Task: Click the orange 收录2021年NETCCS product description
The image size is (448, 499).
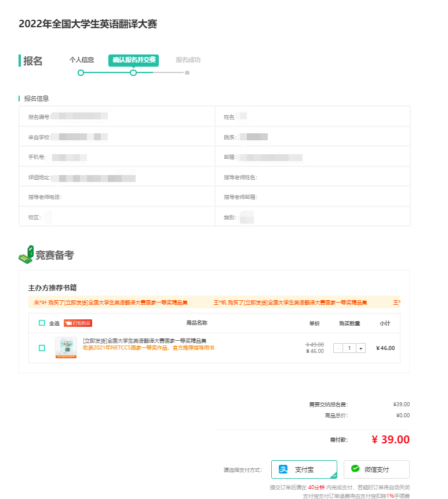Action: point(148,348)
